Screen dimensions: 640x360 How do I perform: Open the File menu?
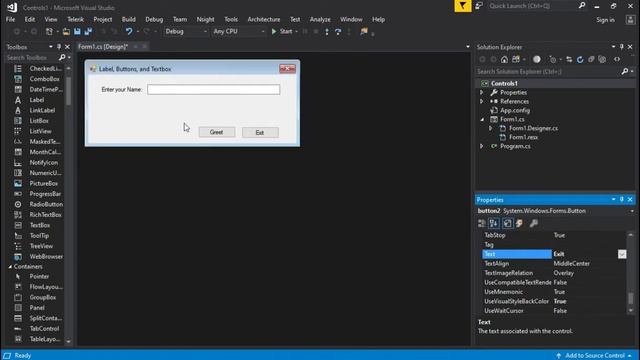10,20
